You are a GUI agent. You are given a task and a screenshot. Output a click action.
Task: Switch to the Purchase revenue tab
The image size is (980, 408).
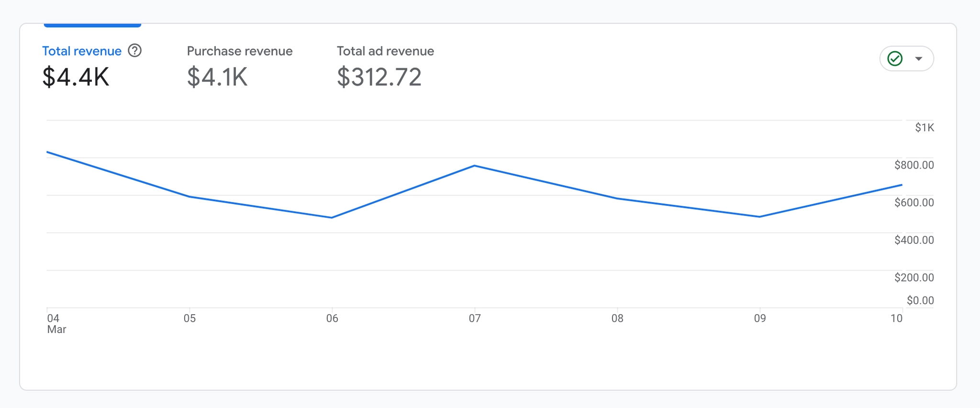[239, 51]
